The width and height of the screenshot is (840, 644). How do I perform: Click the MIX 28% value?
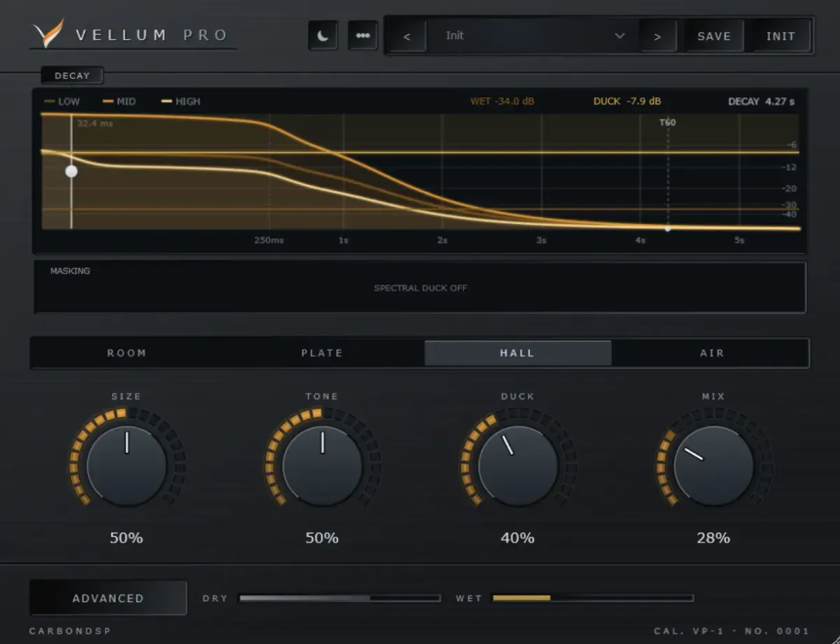pos(713,538)
